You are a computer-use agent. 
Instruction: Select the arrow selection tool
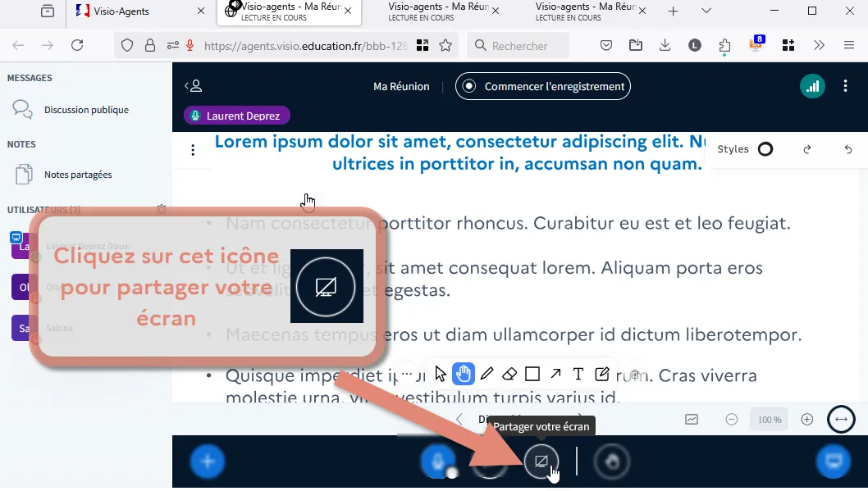440,375
